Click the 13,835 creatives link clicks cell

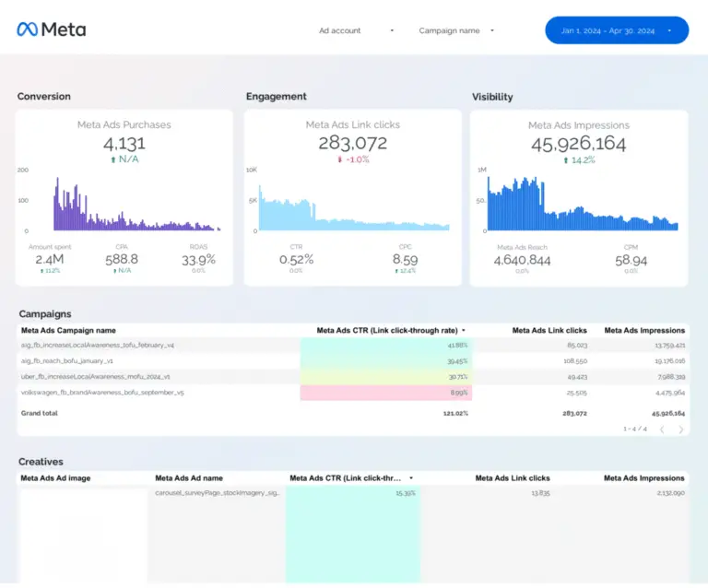[540, 493]
